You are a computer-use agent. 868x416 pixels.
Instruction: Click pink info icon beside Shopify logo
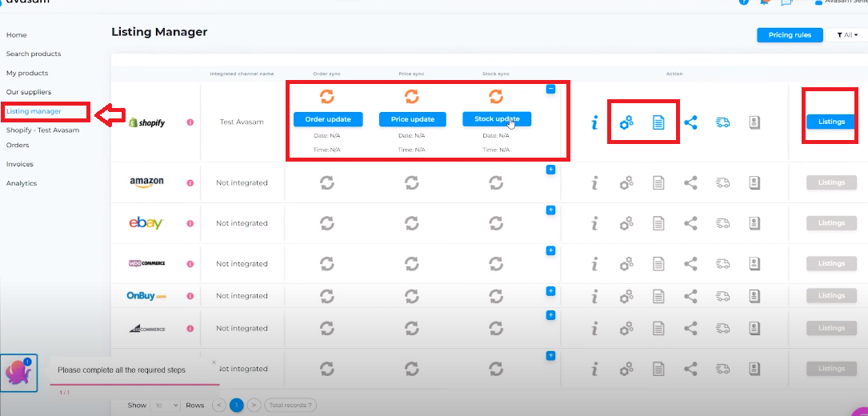[190, 122]
